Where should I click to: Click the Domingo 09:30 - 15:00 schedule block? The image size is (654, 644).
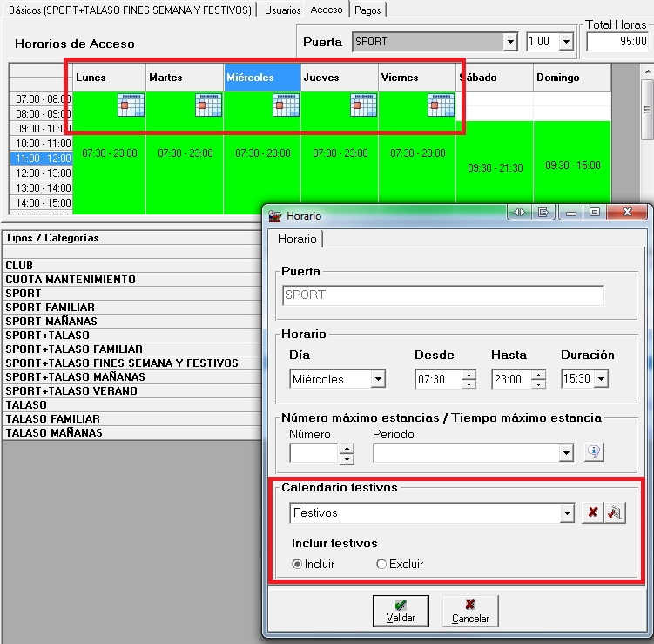[572, 165]
